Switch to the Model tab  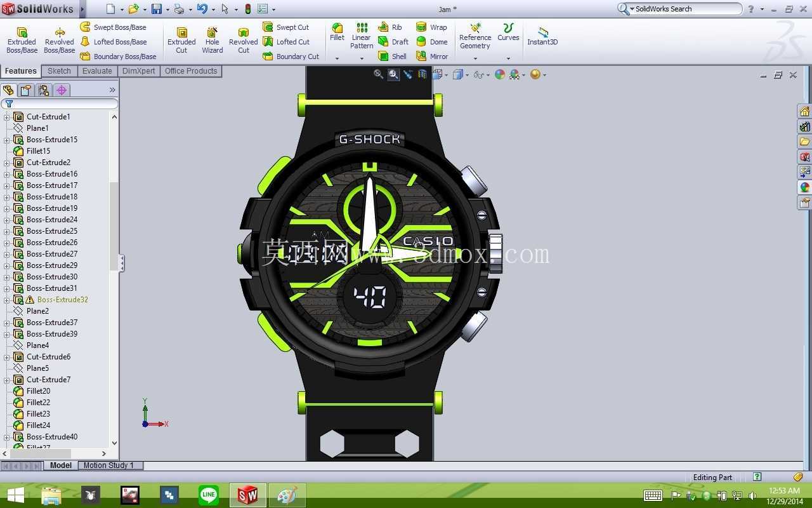[x=61, y=465]
